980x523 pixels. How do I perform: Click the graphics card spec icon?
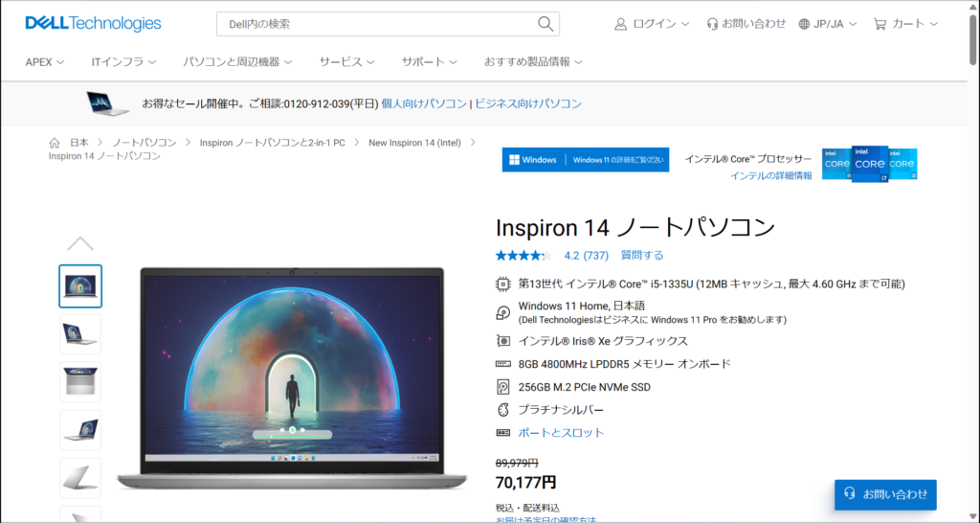(x=502, y=341)
